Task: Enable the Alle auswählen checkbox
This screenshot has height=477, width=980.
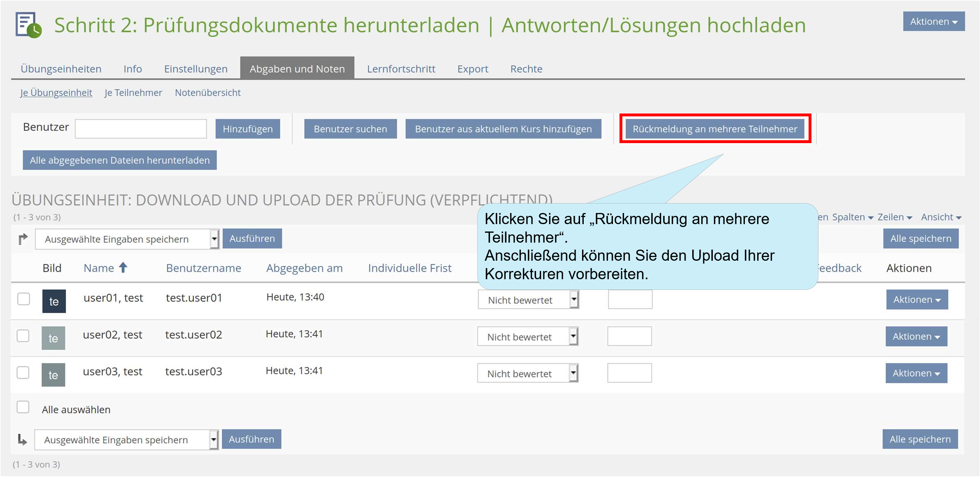Action: pyautogui.click(x=23, y=407)
